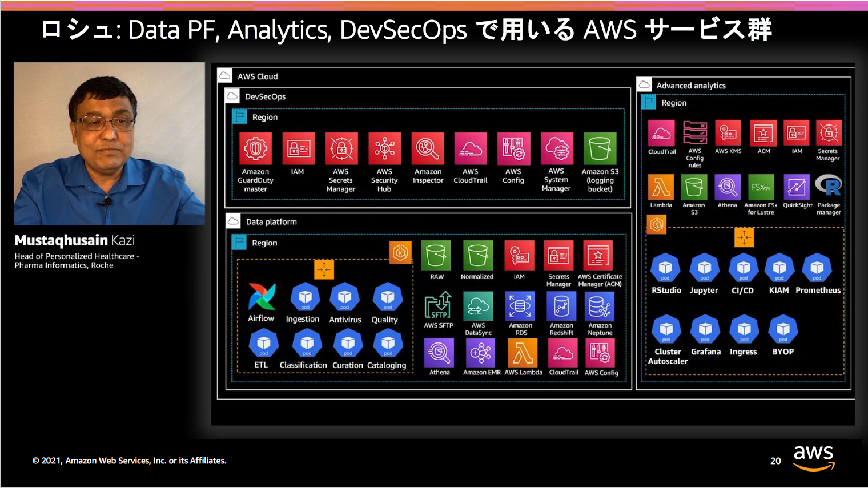This screenshot has height=488, width=868.
Task: Click the Lambda icon in Advanced analytics
Action: tap(661, 187)
